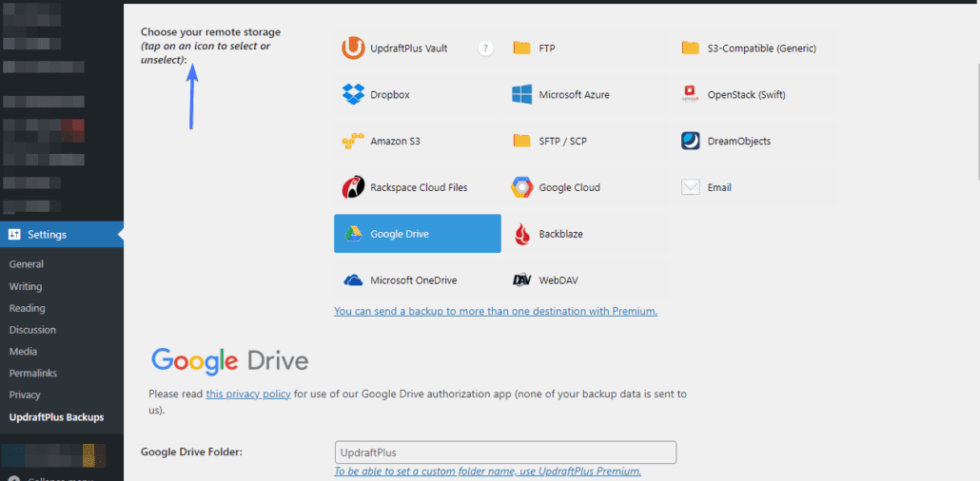
Task: Click the Google Drive triangle icon
Action: (353, 234)
